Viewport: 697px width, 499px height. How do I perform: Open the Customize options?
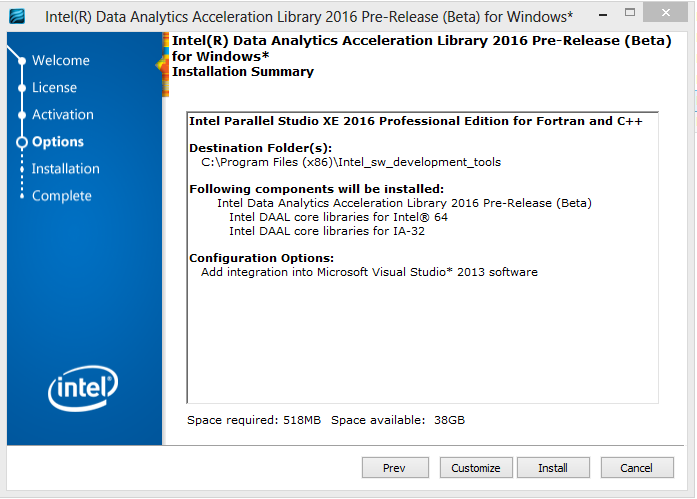476,468
